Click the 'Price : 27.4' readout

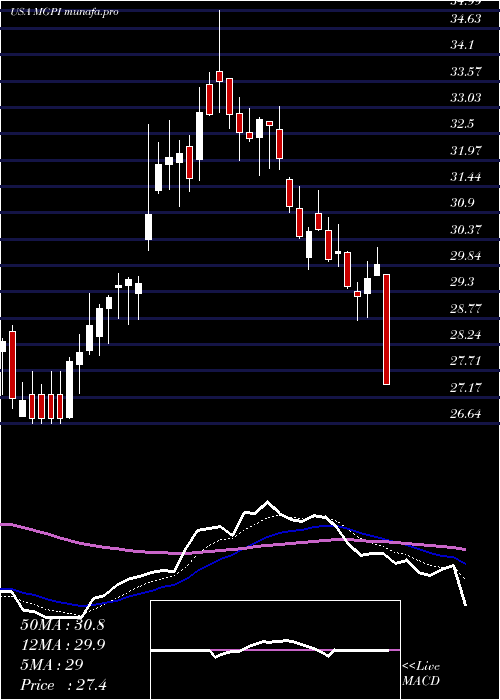[63, 685]
